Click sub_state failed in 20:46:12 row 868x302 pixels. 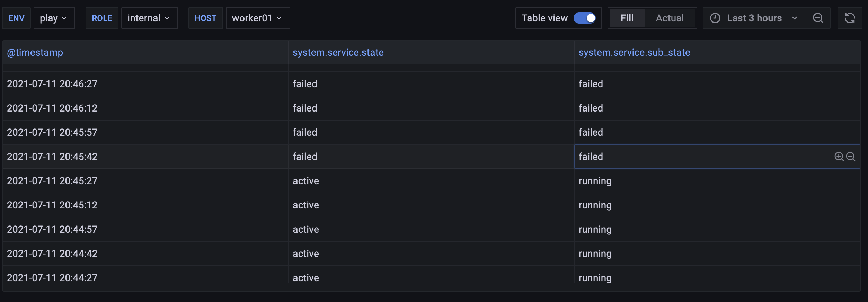[717, 108]
